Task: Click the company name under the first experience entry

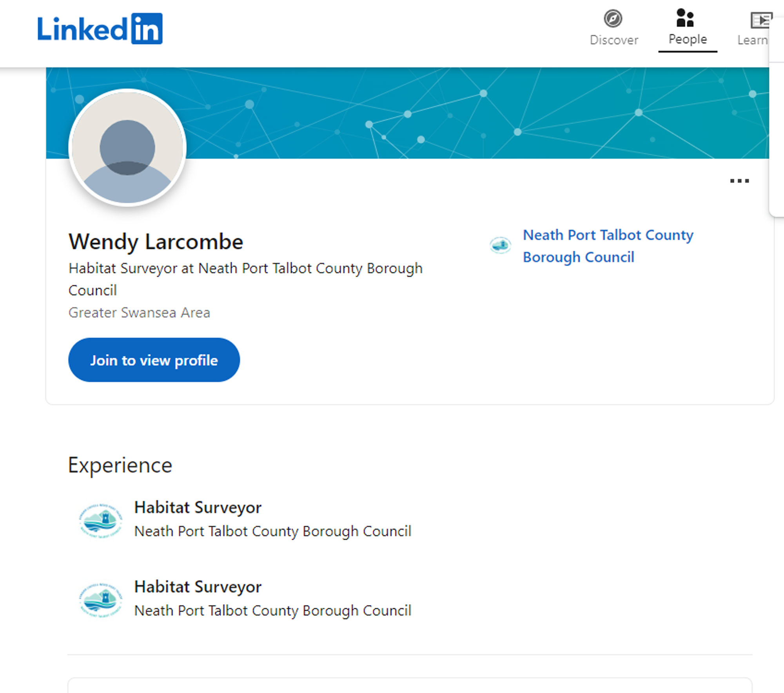Action: tap(272, 531)
